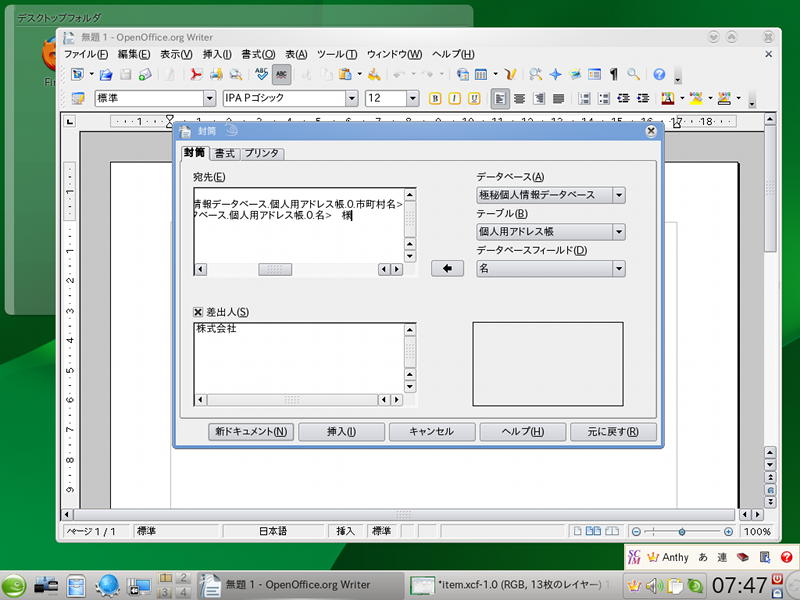This screenshot has width=800, height=600.
Task: Click the Export as PDF toolbar icon
Action: (197, 74)
